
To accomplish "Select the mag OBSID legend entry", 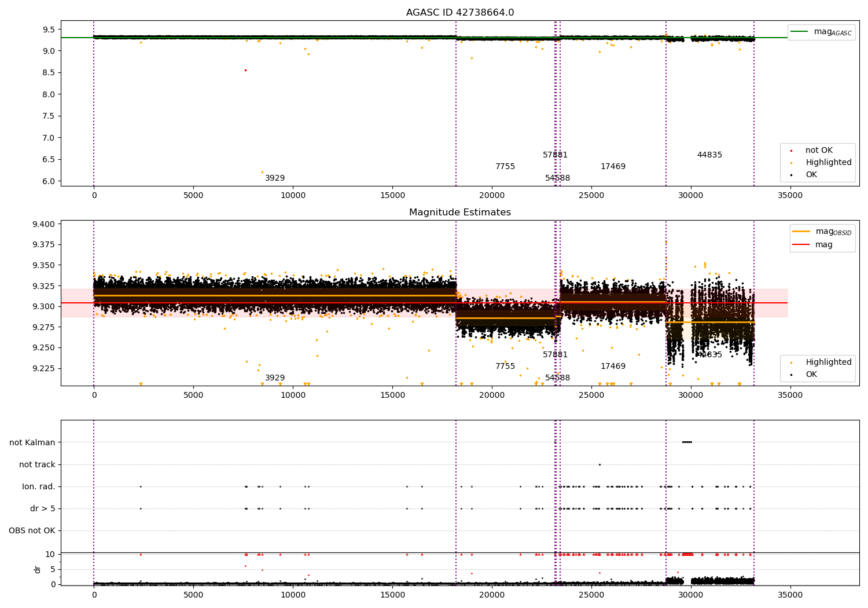I will [821, 232].
